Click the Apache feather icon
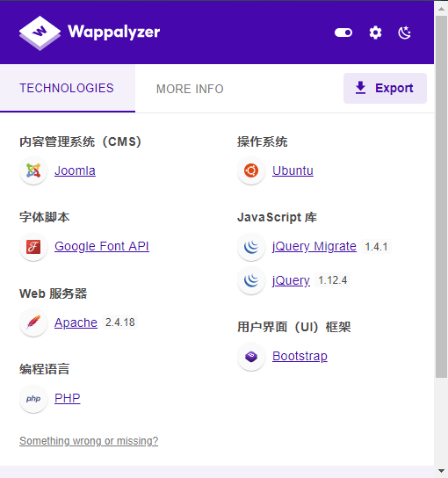The image size is (448, 478). 33,322
